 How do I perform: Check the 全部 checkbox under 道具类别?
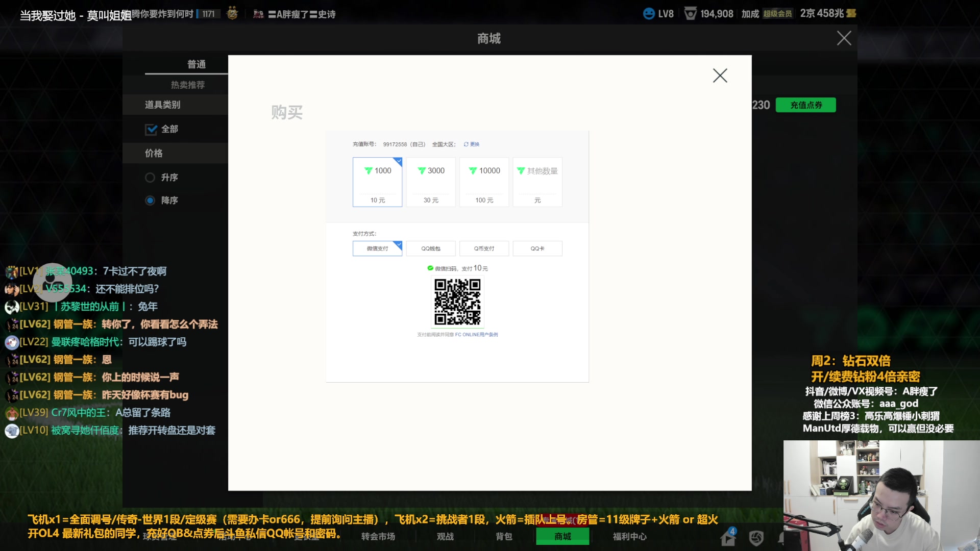pos(152,130)
